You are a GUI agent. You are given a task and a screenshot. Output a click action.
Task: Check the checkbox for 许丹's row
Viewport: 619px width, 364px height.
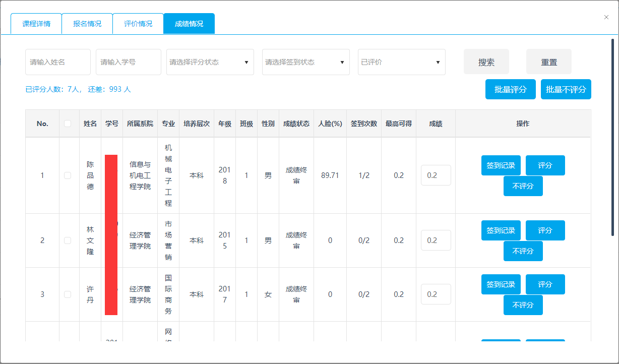click(x=68, y=294)
